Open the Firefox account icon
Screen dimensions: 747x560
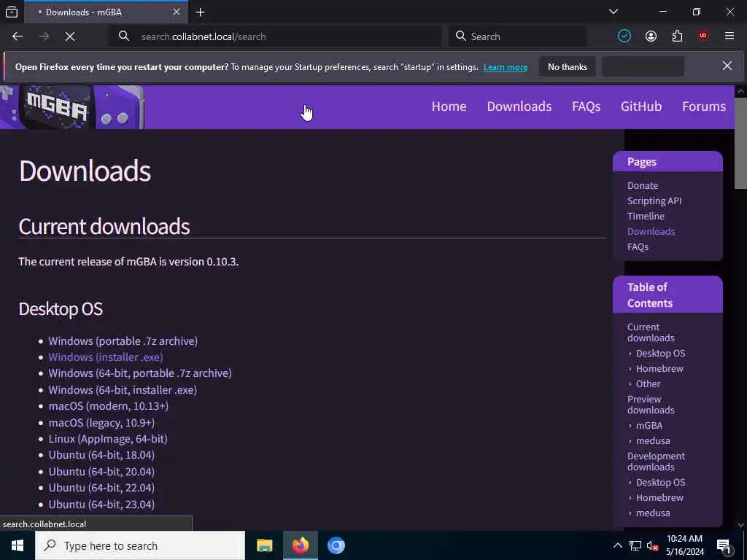coord(651,36)
